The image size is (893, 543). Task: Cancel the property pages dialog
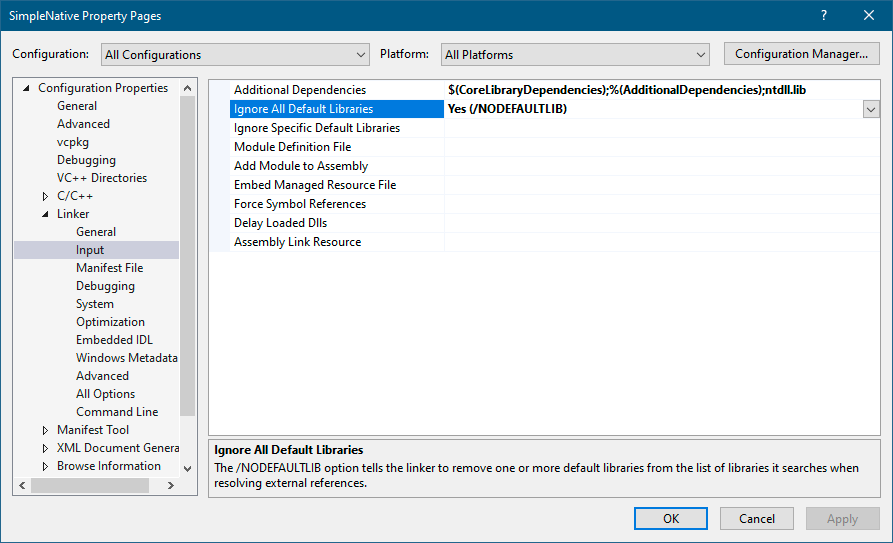756,518
